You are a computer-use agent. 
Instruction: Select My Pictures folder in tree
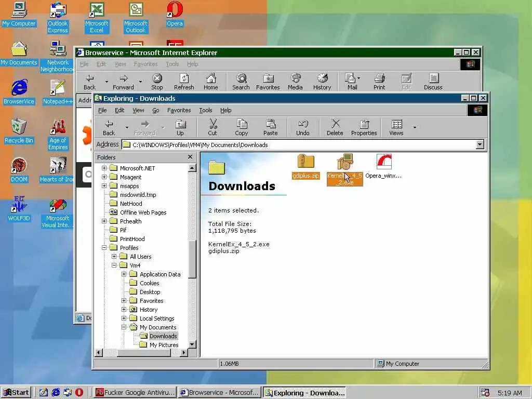159,345
